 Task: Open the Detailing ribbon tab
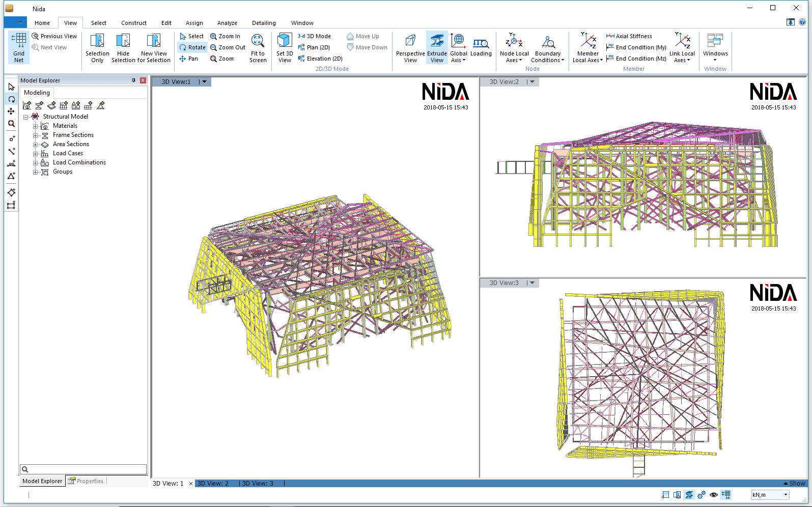pos(264,23)
